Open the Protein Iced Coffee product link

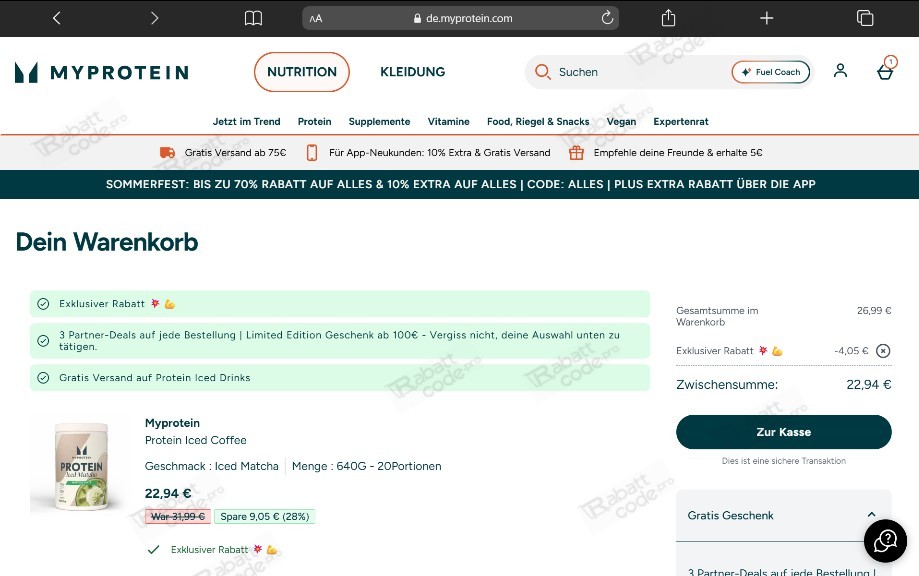click(x=196, y=440)
